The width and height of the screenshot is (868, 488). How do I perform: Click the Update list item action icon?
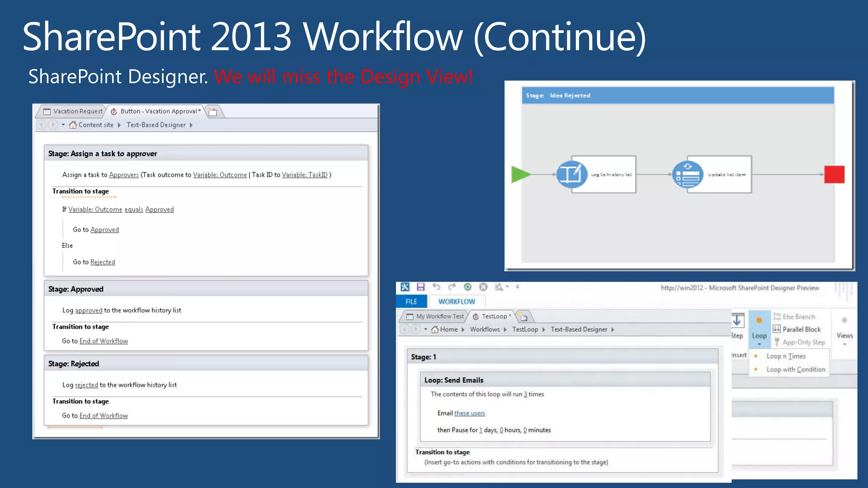[x=687, y=174]
